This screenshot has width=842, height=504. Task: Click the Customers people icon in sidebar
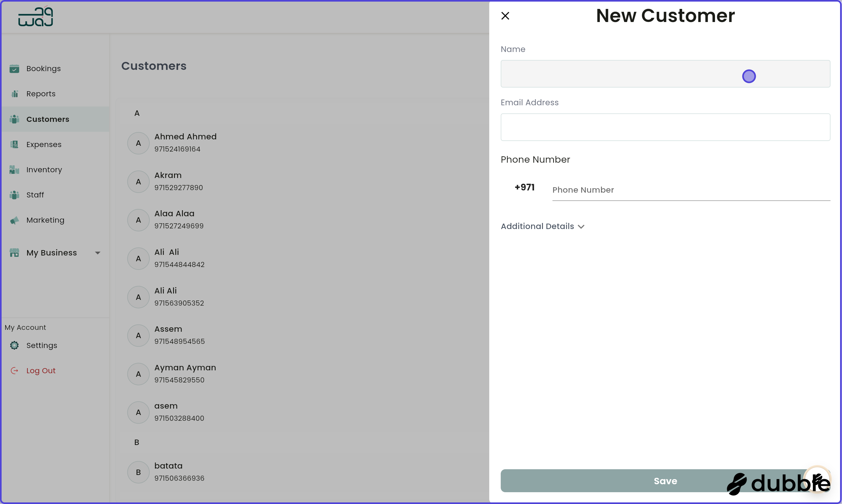pyautogui.click(x=14, y=119)
